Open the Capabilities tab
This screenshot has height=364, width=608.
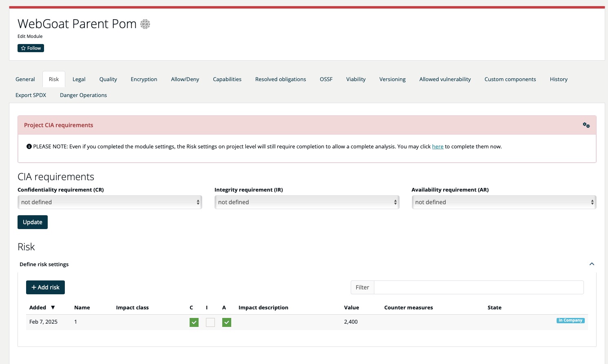(x=227, y=79)
